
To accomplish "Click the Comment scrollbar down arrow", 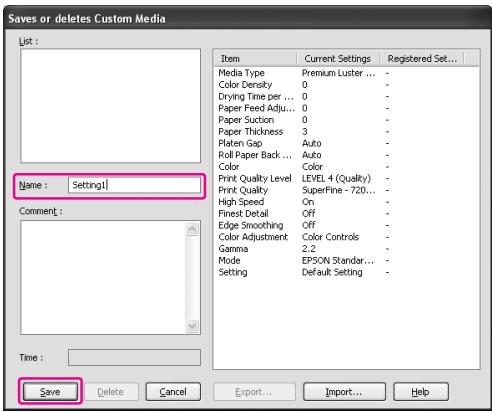I will point(192,326).
